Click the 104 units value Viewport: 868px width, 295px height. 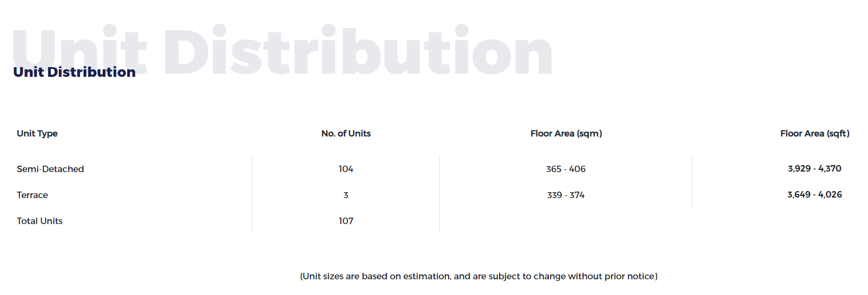[x=346, y=169]
